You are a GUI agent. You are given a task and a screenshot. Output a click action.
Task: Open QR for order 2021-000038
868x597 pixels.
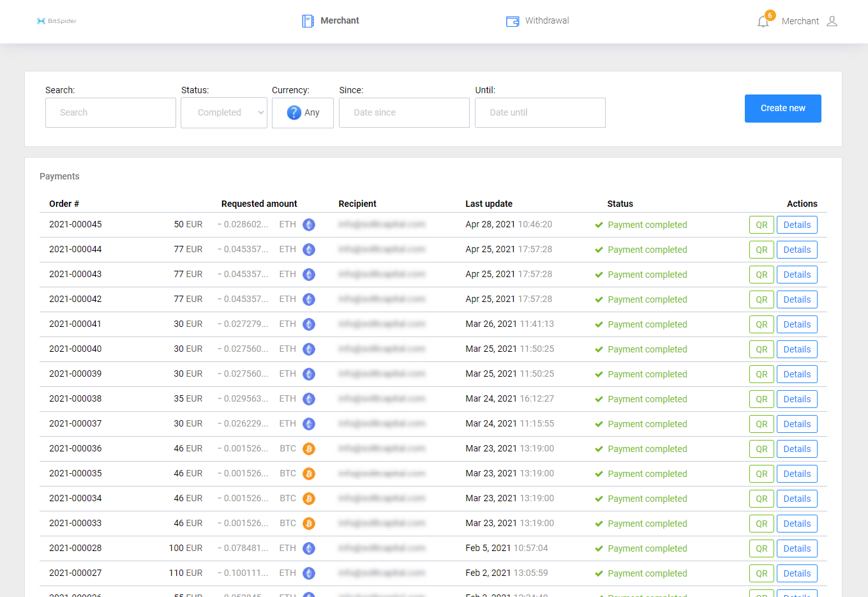(761, 399)
